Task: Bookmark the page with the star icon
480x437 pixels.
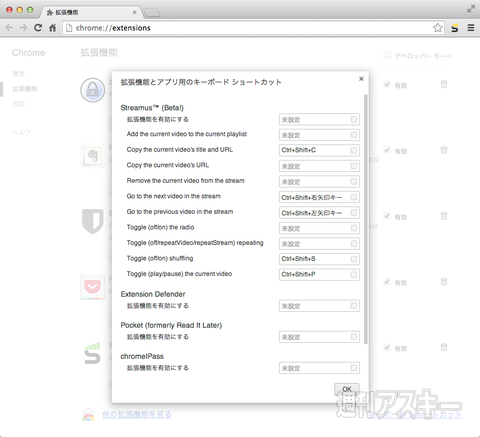Action: click(x=438, y=28)
